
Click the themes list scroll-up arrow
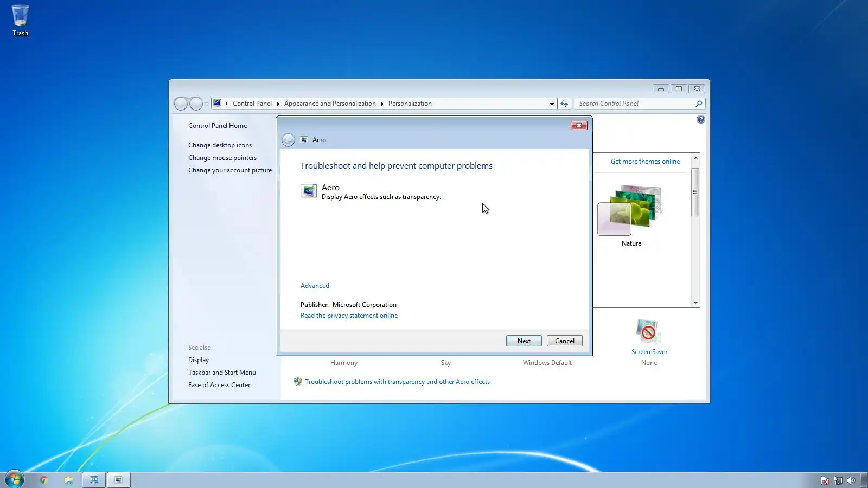point(695,158)
